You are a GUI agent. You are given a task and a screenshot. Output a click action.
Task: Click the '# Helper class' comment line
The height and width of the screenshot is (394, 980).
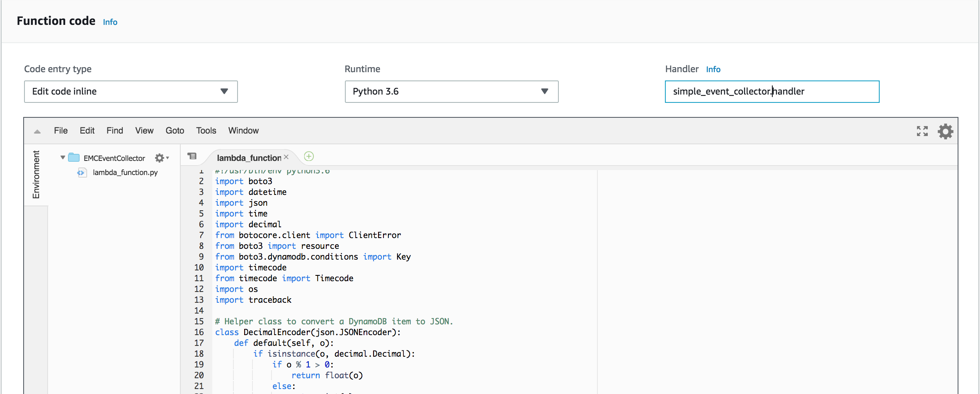point(334,321)
